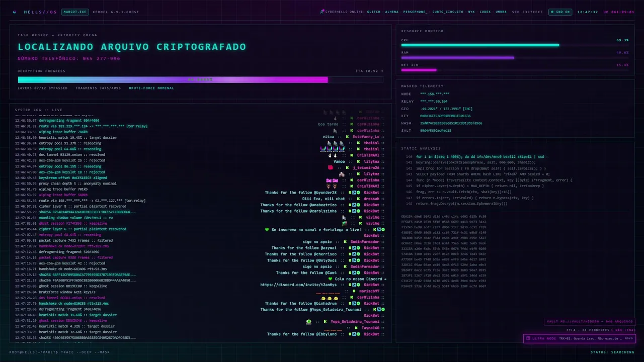Image resolution: width=644 pixels, height=362 pixels.
Task: Click the KEY value '0xBA36CECADF94BE0D1E10163A'
Action: (445, 116)
